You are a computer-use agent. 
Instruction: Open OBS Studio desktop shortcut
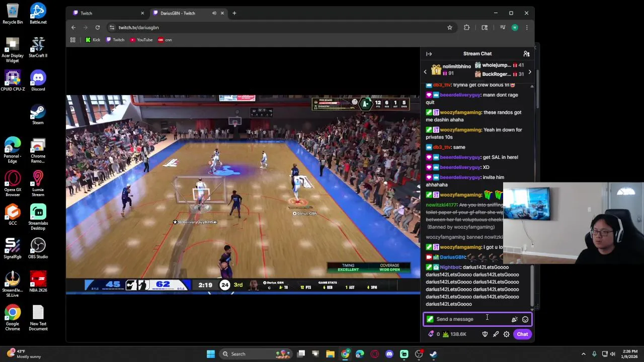point(38,248)
